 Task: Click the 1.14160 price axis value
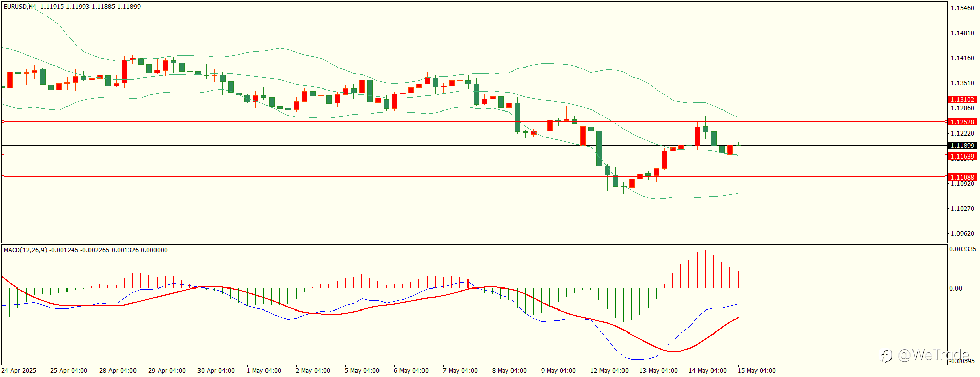point(962,58)
